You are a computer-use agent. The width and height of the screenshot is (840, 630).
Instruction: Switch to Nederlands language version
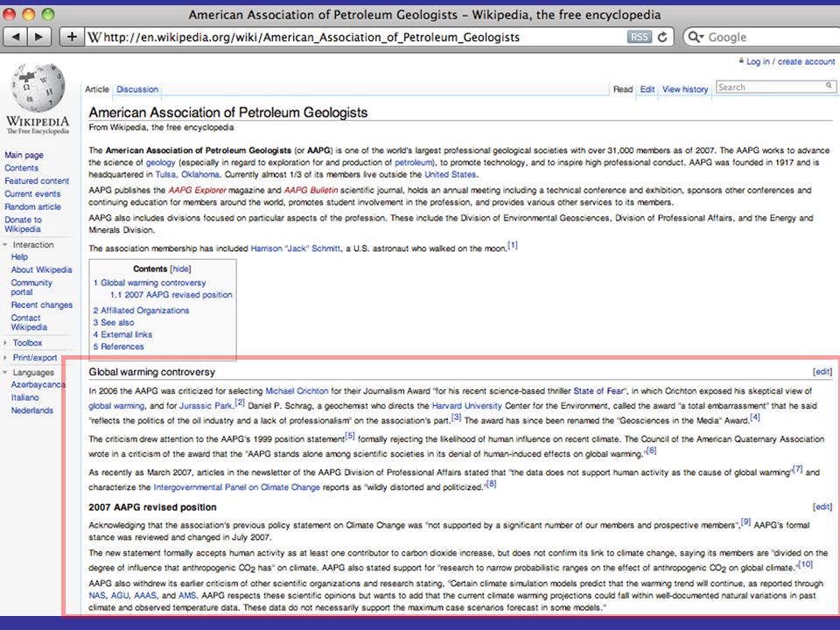(x=32, y=410)
